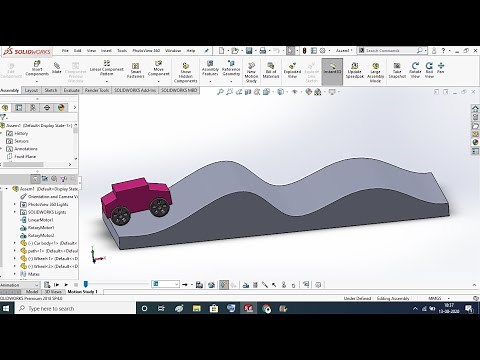Switch to the SOLIDWORKS MBD tab
Image resolution: width=480 pixels, height=360 pixels.
tap(179, 90)
